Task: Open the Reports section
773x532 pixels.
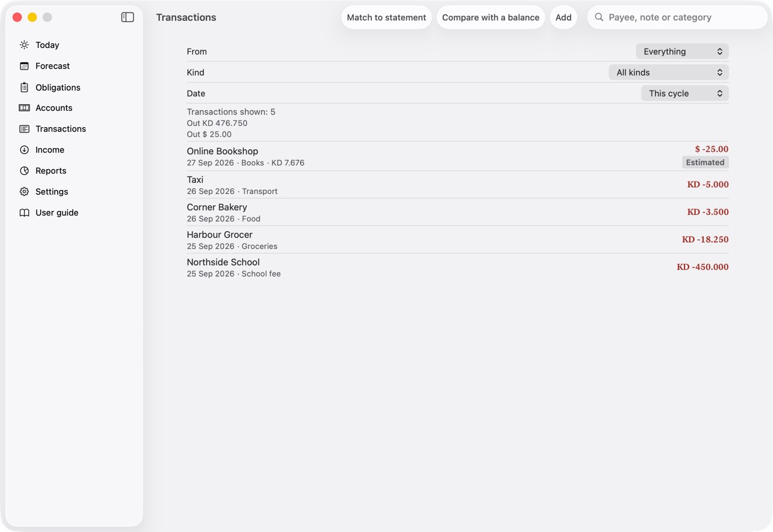Action: click(51, 170)
